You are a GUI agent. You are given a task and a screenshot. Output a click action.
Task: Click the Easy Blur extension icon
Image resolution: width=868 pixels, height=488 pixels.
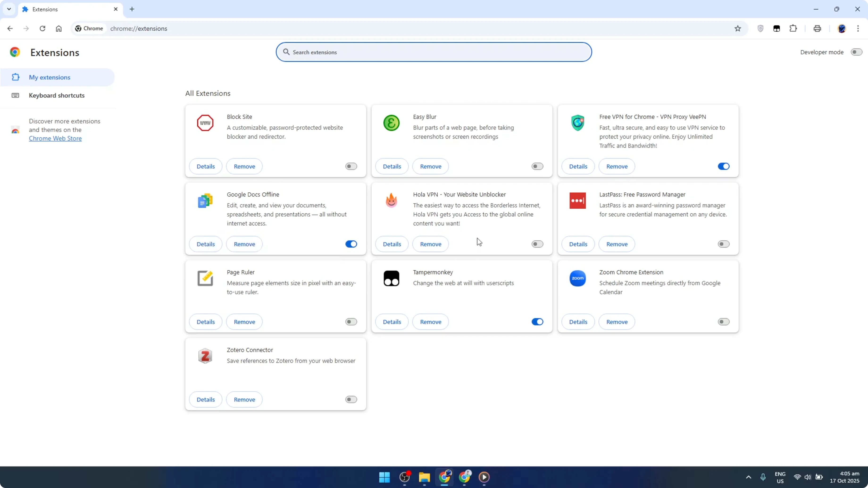pos(391,123)
